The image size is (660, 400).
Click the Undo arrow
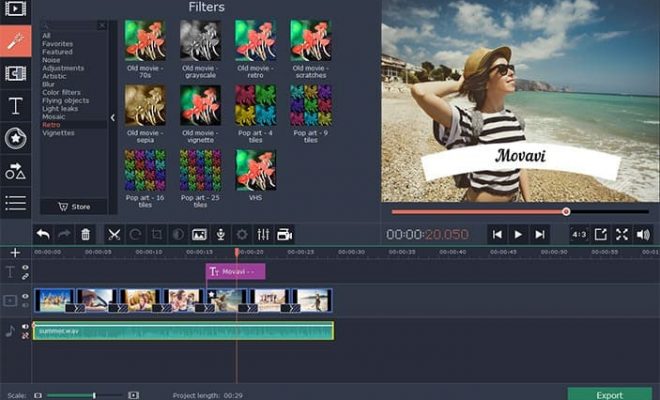pos(43,234)
